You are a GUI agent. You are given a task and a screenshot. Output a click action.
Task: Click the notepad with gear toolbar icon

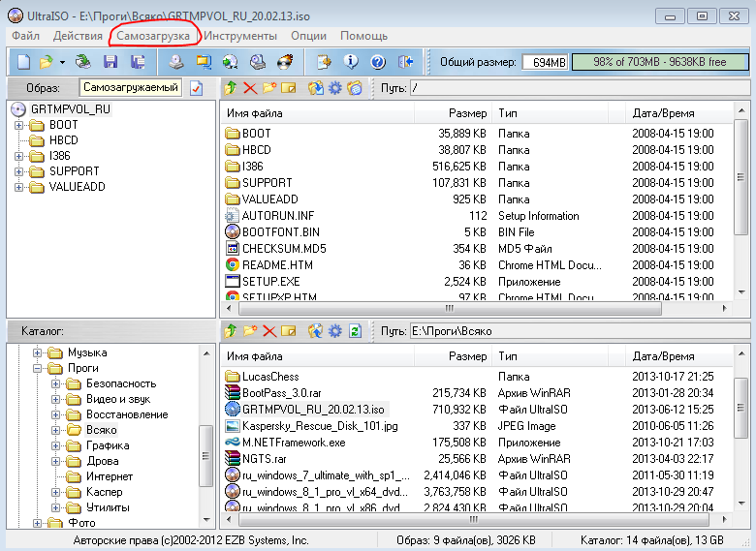click(x=324, y=62)
